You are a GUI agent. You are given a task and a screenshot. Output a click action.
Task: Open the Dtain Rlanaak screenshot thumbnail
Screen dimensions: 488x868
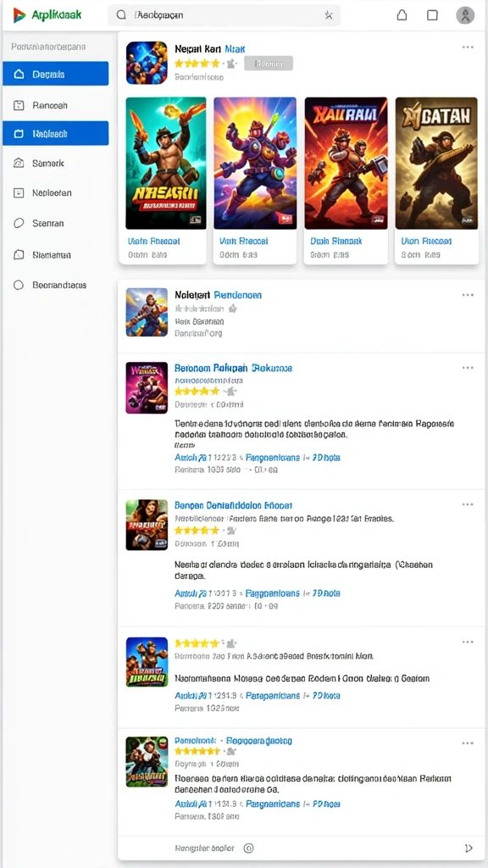pyautogui.click(x=346, y=164)
